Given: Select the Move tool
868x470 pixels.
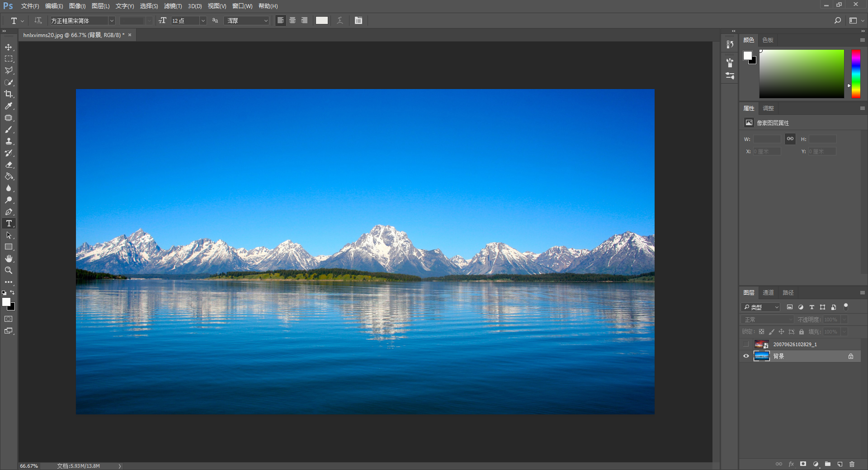Looking at the screenshot, I should 9,47.
